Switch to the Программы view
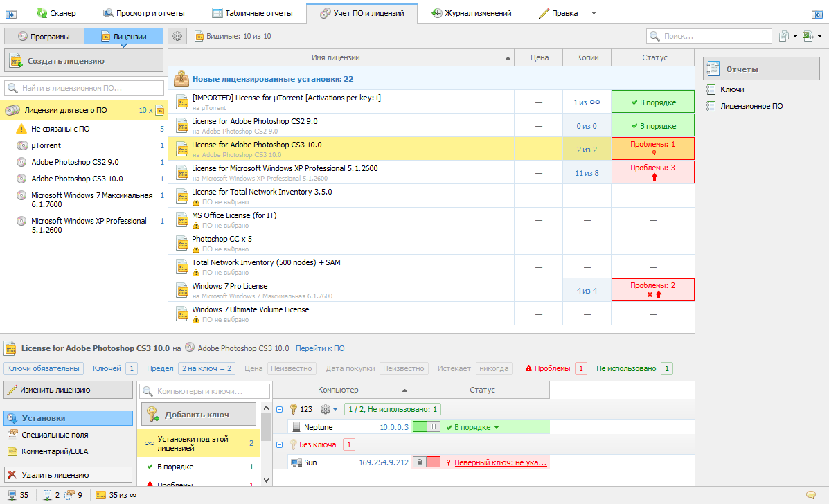 coord(44,36)
